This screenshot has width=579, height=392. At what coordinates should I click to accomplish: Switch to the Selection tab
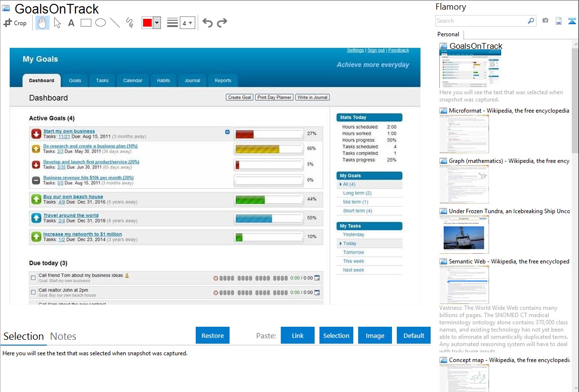click(24, 336)
